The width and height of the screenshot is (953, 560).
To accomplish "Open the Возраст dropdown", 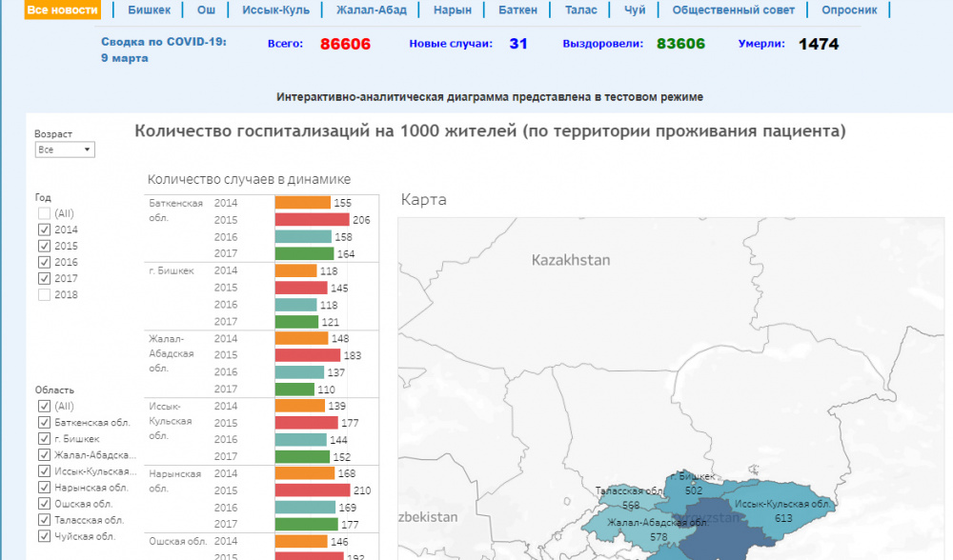I will [64, 150].
